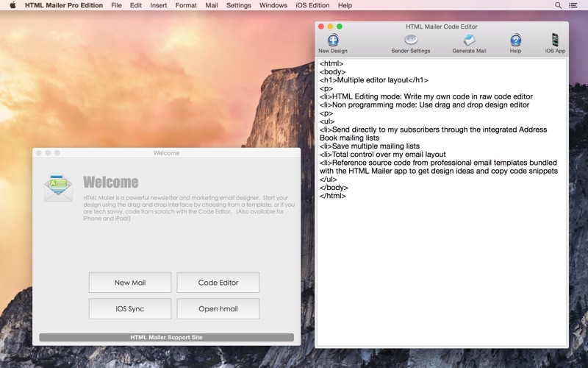Click the 'Reference source code' line
Image resolution: width=588 pixels, height=368 pixels.
pyautogui.click(x=439, y=167)
